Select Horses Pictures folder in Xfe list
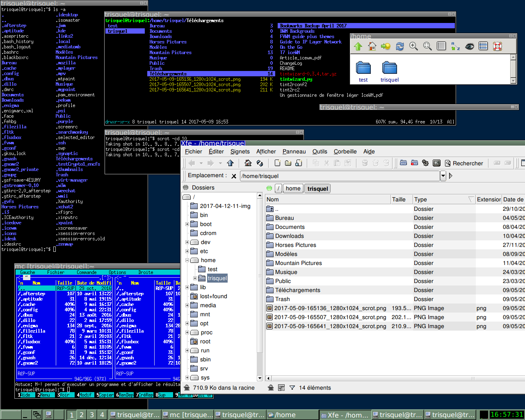Image resolution: width=525 pixels, height=420 pixels. 296,245
